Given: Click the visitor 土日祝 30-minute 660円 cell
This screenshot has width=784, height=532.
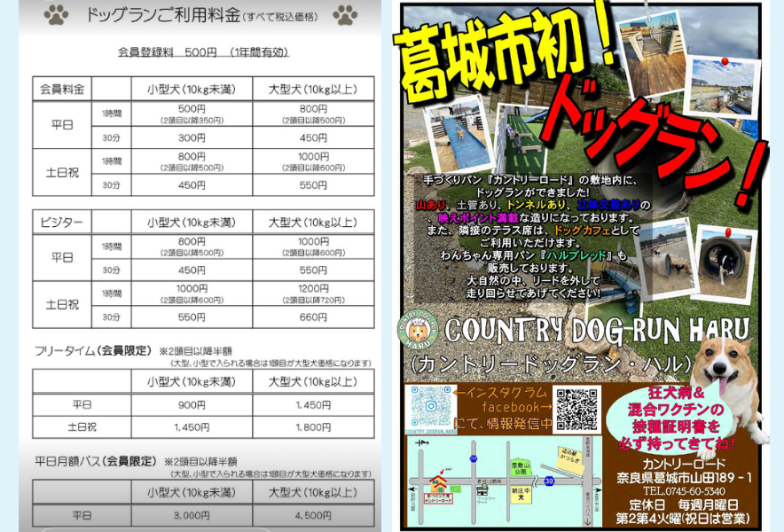Looking at the screenshot, I should coord(313,317).
